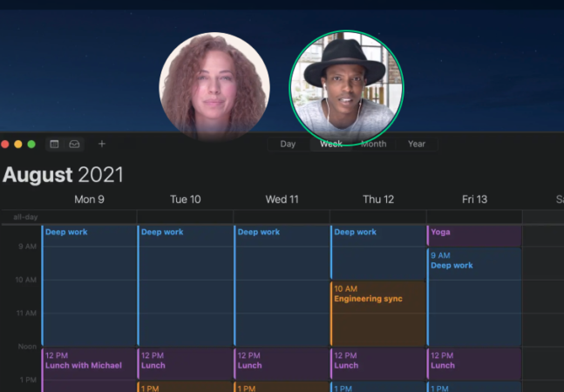564x392 pixels.
Task: Open the Engineering sync event on Thursday
Action: tap(377, 314)
